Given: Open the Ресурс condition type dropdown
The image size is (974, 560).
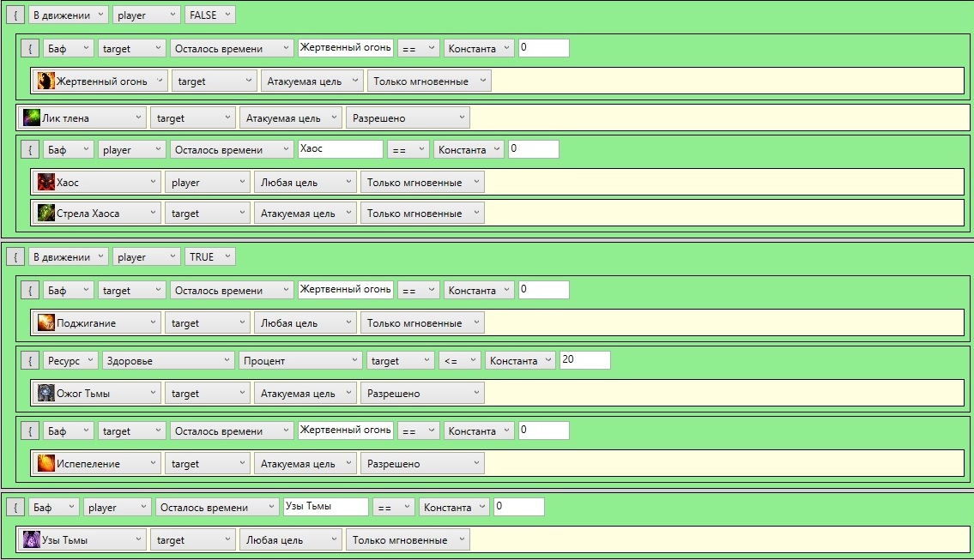Looking at the screenshot, I should (x=69, y=361).
